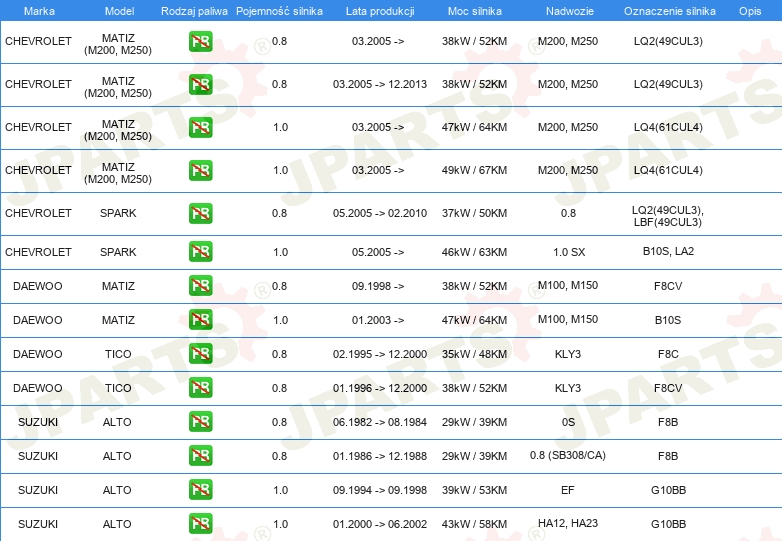This screenshot has width=782, height=541.
Task: Select the 09.1994 -> 09.1998 date cell
Action: coord(380,489)
